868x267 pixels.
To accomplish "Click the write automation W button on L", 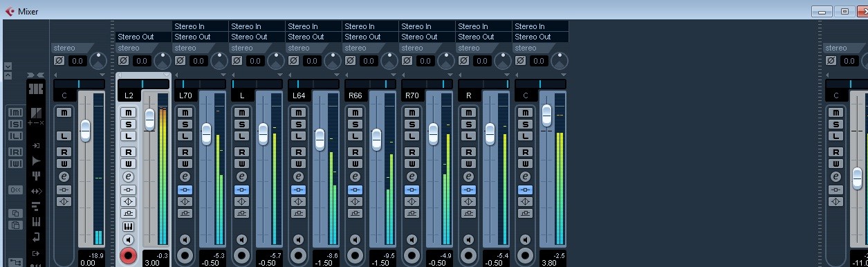I will 241,163.
